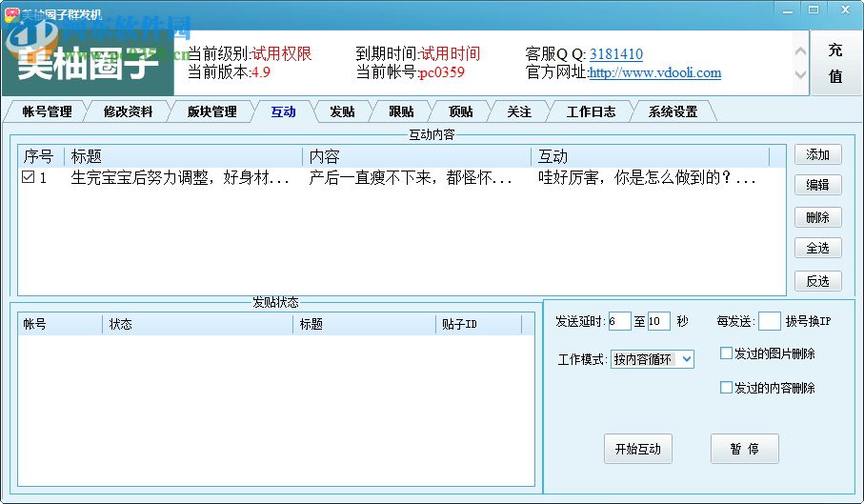The image size is (864, 504).
Task: Switch to the 发贴 tab
Action: click(342, 111)
